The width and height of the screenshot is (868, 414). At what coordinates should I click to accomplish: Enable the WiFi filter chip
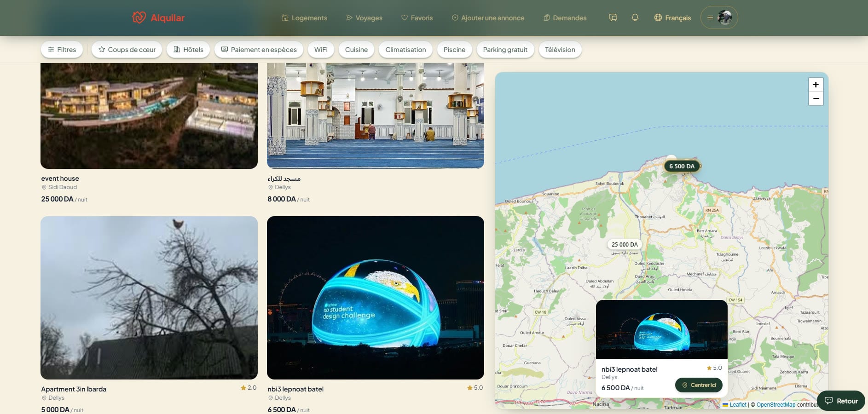(321, 50)
